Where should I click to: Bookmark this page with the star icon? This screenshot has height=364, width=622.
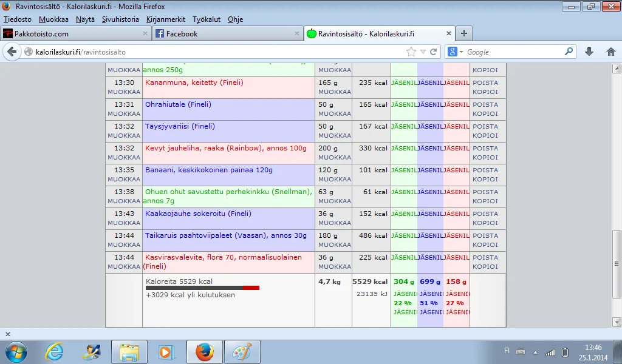(411, 52)
